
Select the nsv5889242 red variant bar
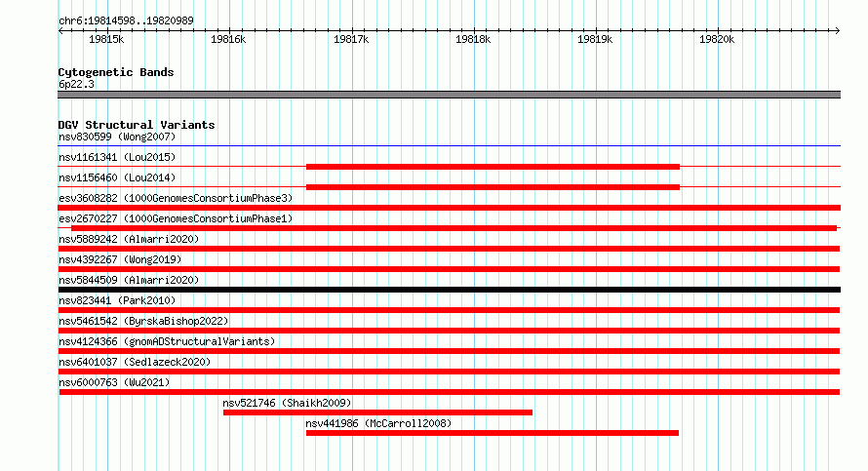pyautogui.click(x=449, y=249)
